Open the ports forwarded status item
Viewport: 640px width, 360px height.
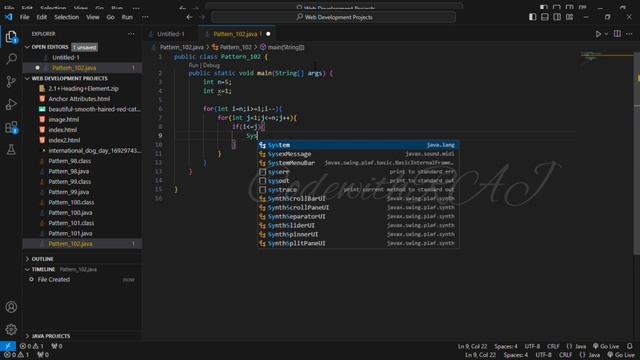click(57, 346)
